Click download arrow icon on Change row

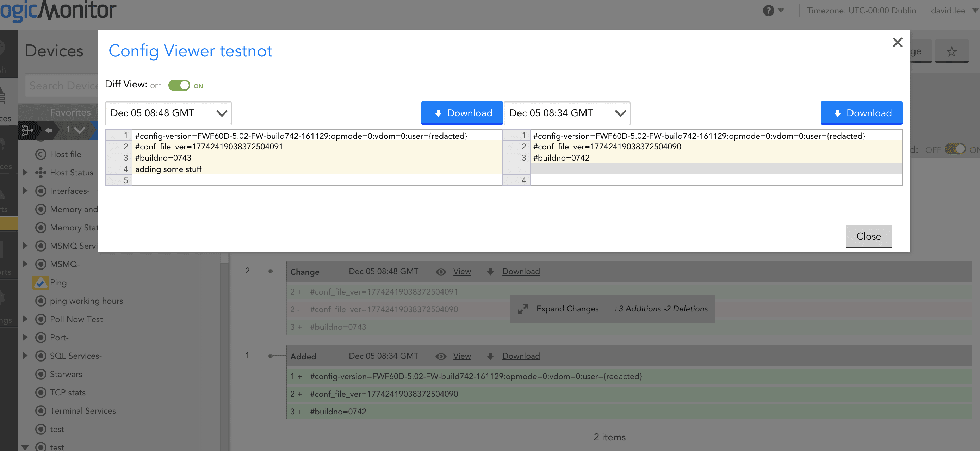pyautogui.click(x=490, y=272)
